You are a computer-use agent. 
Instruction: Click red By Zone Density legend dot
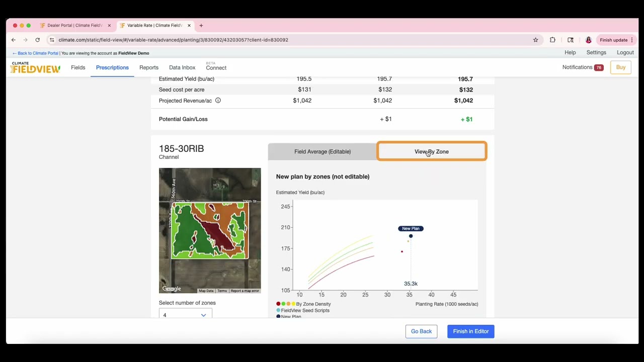[278, 304]
